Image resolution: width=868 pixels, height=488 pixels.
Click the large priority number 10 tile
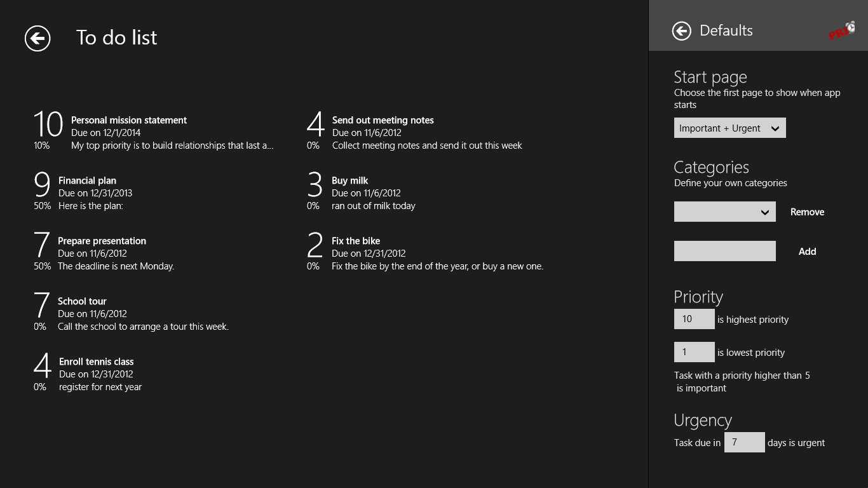point(48,124)
